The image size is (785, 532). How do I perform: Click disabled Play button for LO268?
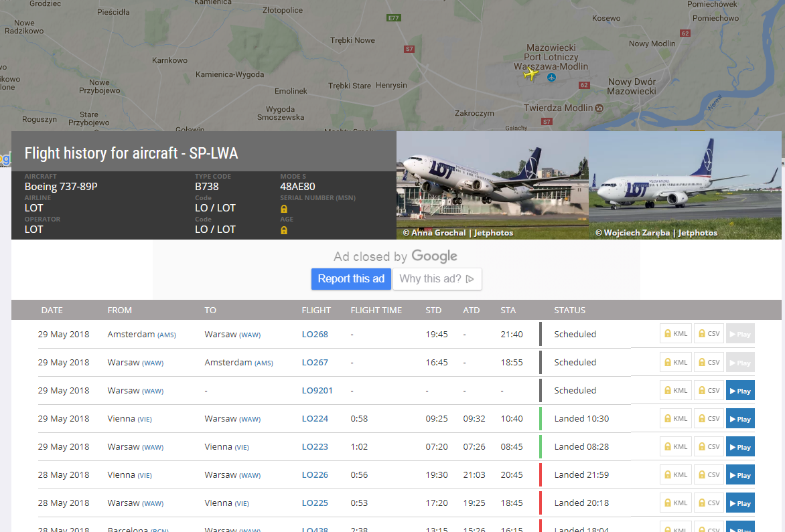pos(740,333)
